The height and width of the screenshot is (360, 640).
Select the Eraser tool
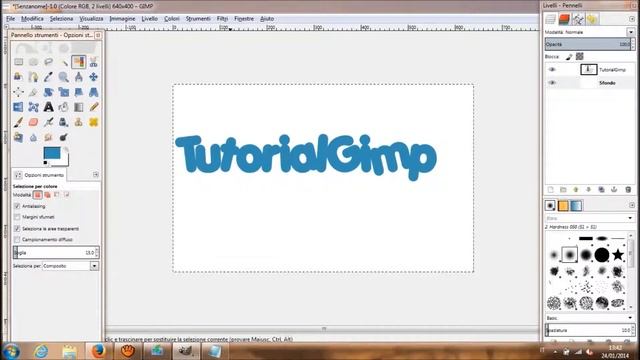[33, 122]
